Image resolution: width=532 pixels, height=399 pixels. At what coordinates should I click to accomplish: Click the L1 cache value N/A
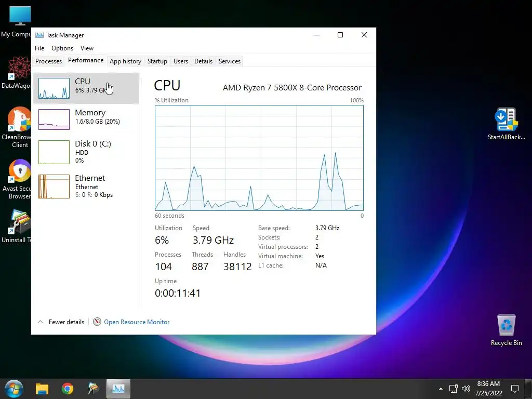pyautogui.click(x=321, y=265)
